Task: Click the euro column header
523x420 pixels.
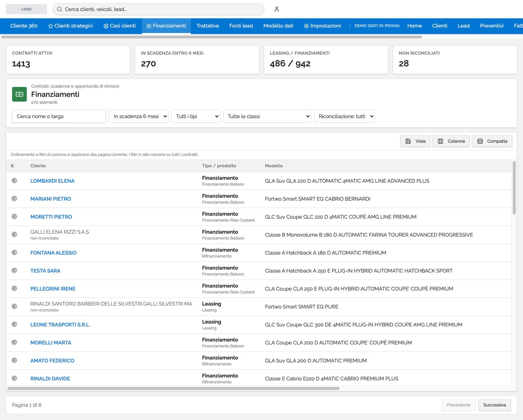Action: click(12, 166)
